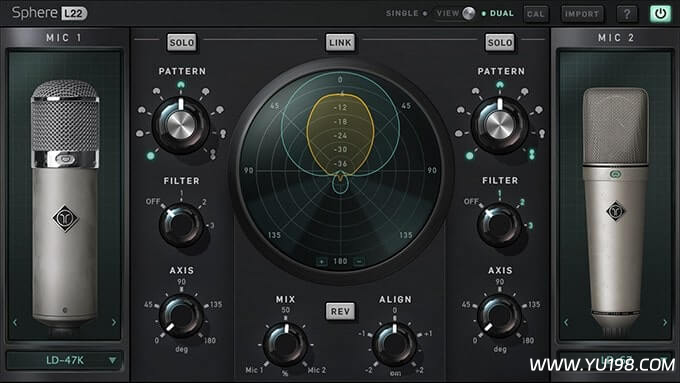Set Mic 1 AXIS to 45 label
Image resolution: width=680 pixels, height=383 pixels.
pyautogui.click(x=148, y=304)
